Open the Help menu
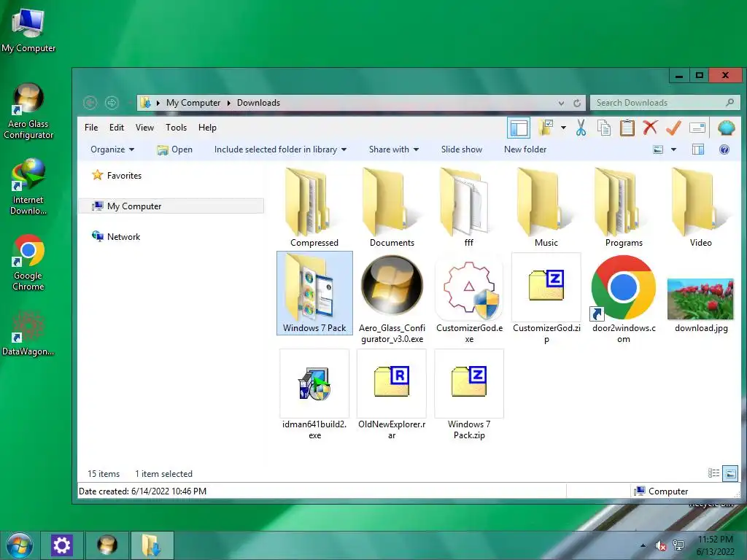 pyautogui.click(x=207, y=128)
